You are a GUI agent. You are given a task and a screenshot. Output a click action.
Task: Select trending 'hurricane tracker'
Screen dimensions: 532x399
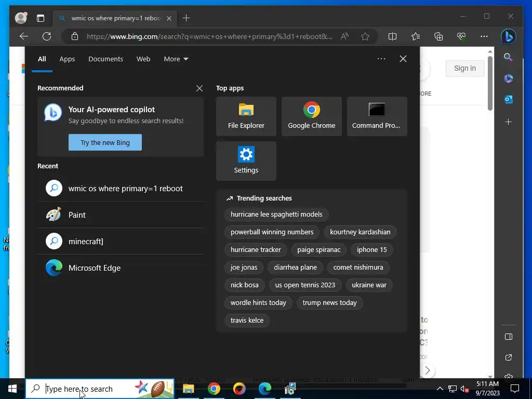(x=256, y=250)
